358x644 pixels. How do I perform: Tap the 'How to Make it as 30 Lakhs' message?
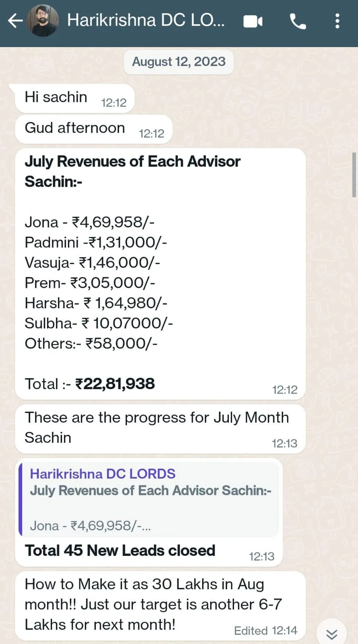[160, 605]
